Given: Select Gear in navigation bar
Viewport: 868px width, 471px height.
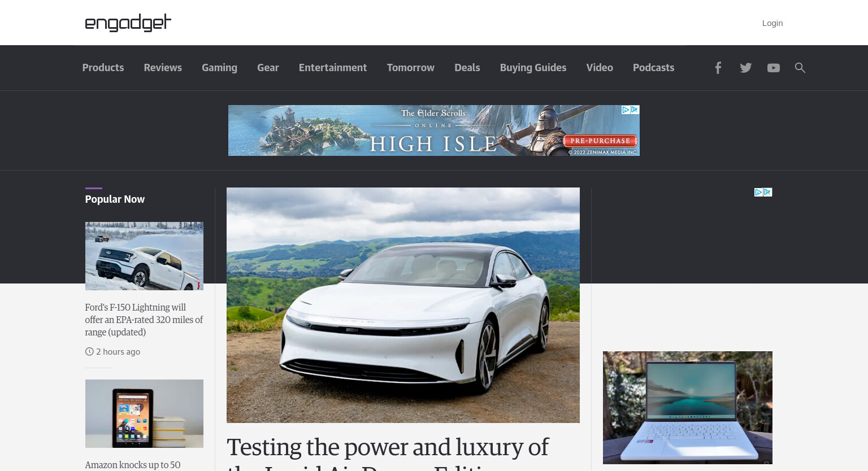Looking at the screenshot, I should tap(268, 68).
